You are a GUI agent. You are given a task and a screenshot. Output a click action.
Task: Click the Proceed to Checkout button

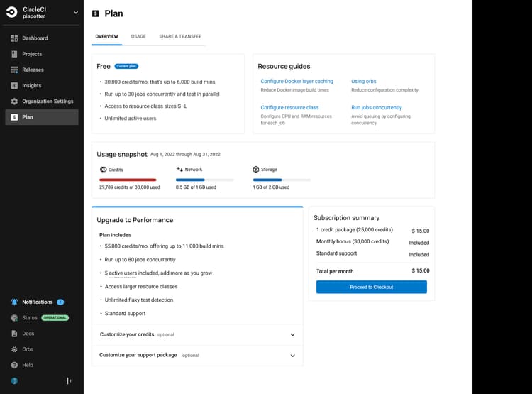(x=372, y=287)
